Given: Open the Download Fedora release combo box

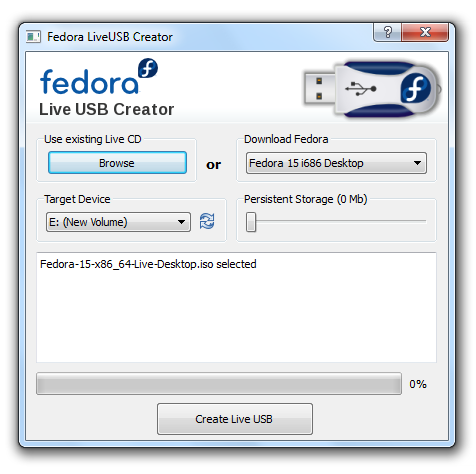Looking at the screenshot, I should pos(336,163).
